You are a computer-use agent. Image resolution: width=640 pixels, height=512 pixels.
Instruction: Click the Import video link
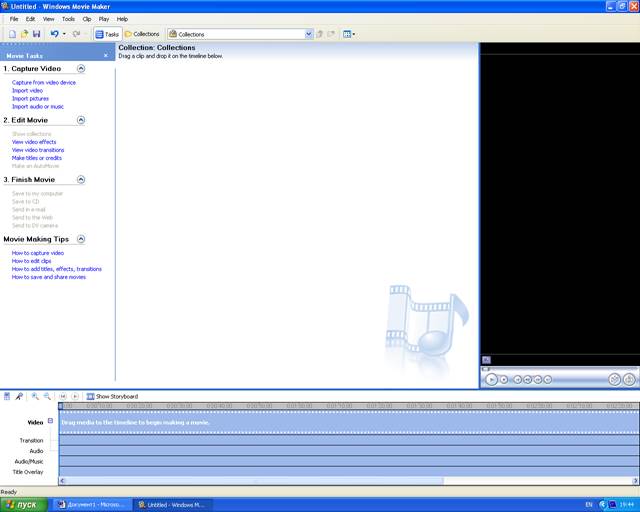[x=27, y=91]
